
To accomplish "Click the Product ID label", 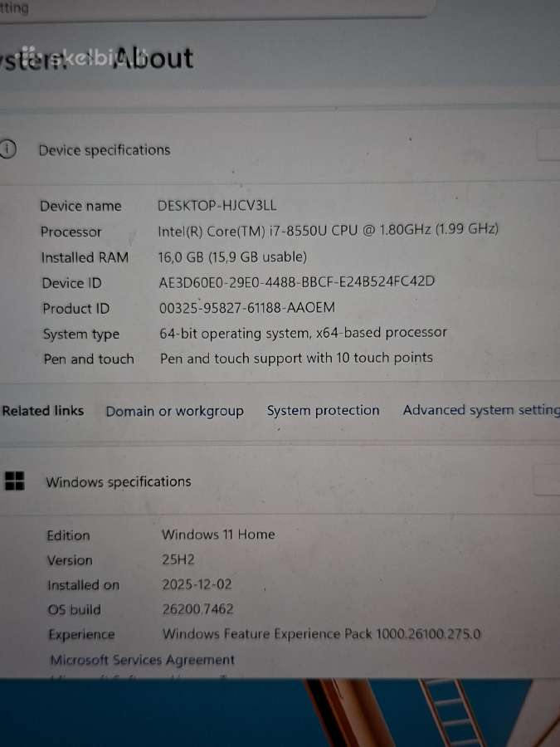I will pyautogui.click(x=76, y=309).
